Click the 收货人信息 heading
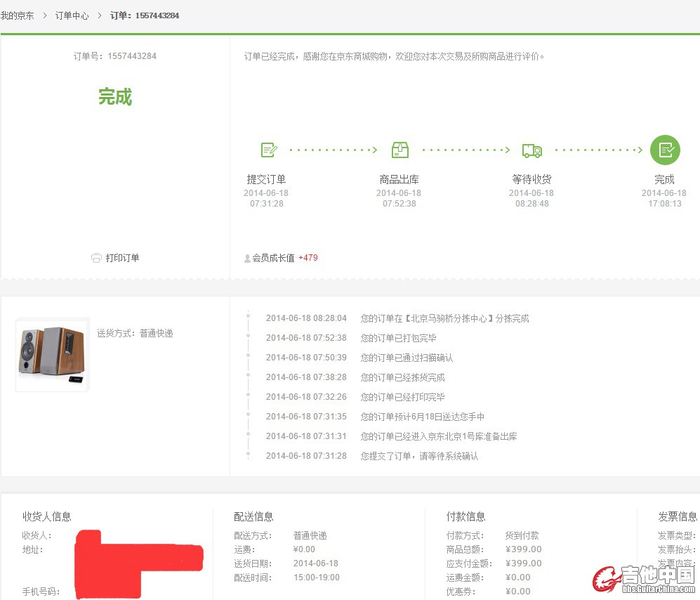Screen dimensions: 700x600 point(47,516)
